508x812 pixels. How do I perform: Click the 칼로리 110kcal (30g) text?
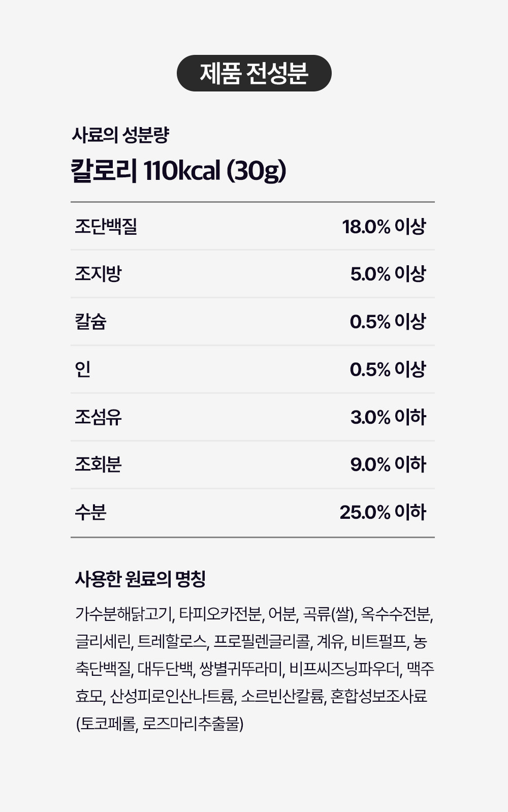point(178,171)
